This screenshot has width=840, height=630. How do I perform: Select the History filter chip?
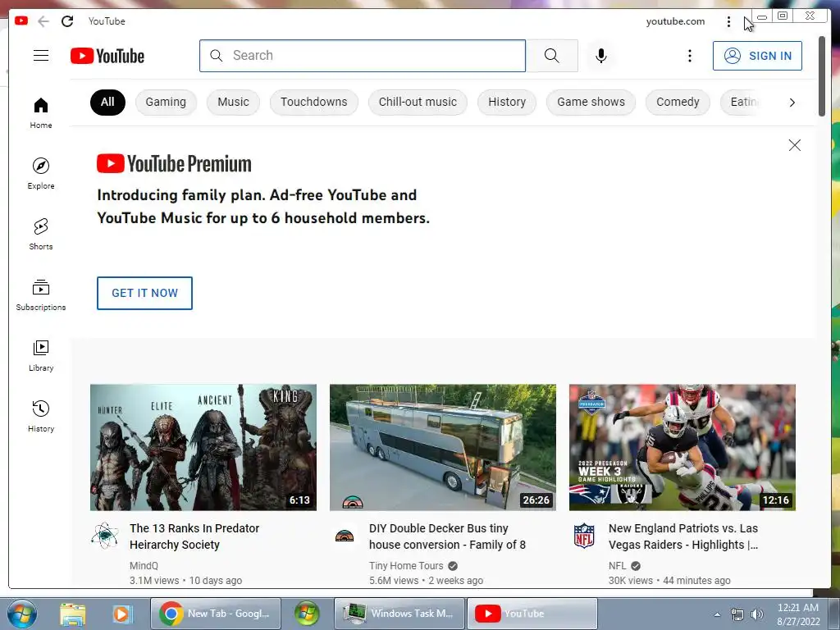coord(507,102)
